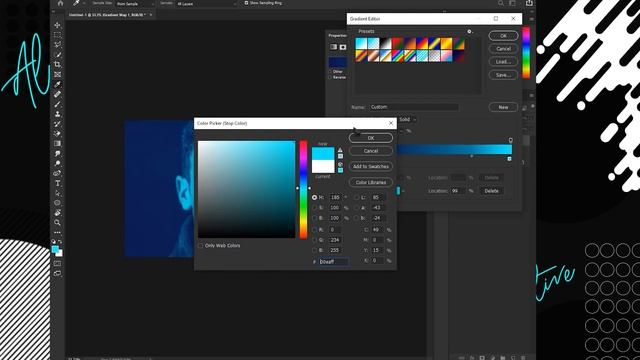640x360 pixels.
Task: Delete the selected color stop
Action: pyautogui.click(x=491, y=191)
